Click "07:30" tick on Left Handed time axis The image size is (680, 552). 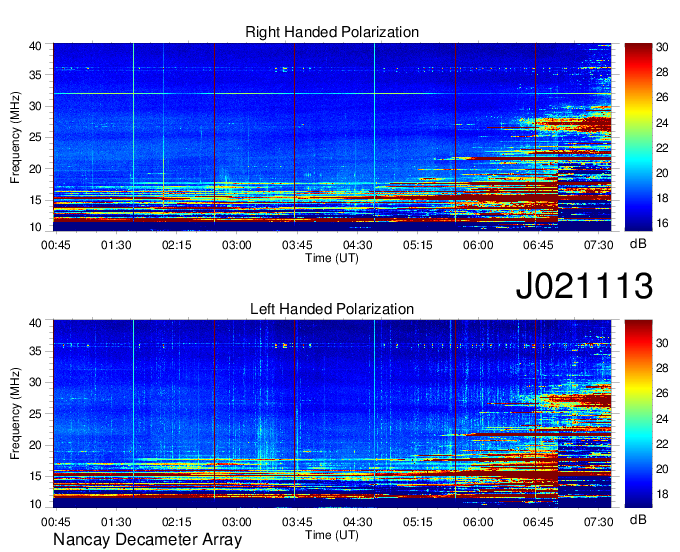(x=598, y=522)
